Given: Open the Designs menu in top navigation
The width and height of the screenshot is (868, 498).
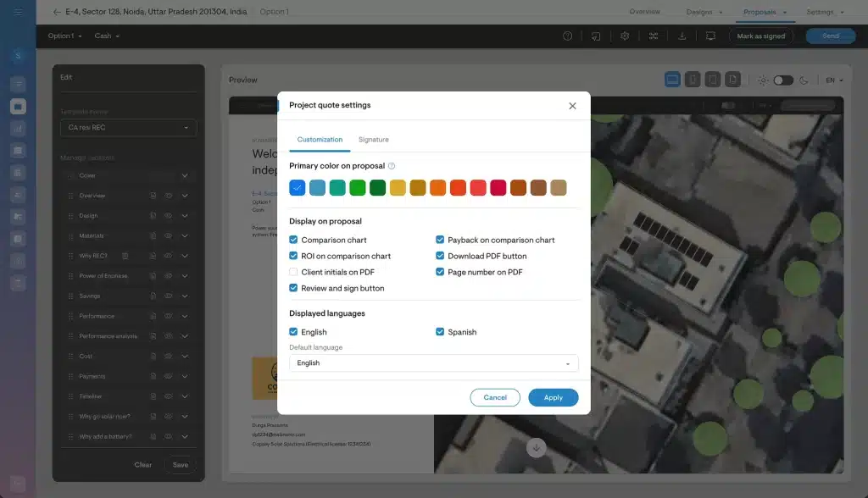Looking at the screenshot, I should (704, 12).
